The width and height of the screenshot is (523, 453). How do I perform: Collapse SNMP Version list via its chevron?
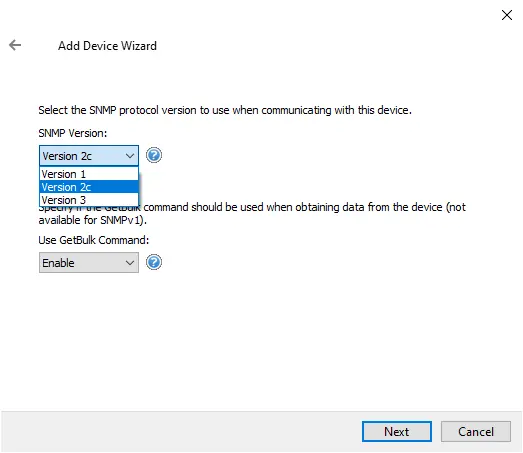130,156
